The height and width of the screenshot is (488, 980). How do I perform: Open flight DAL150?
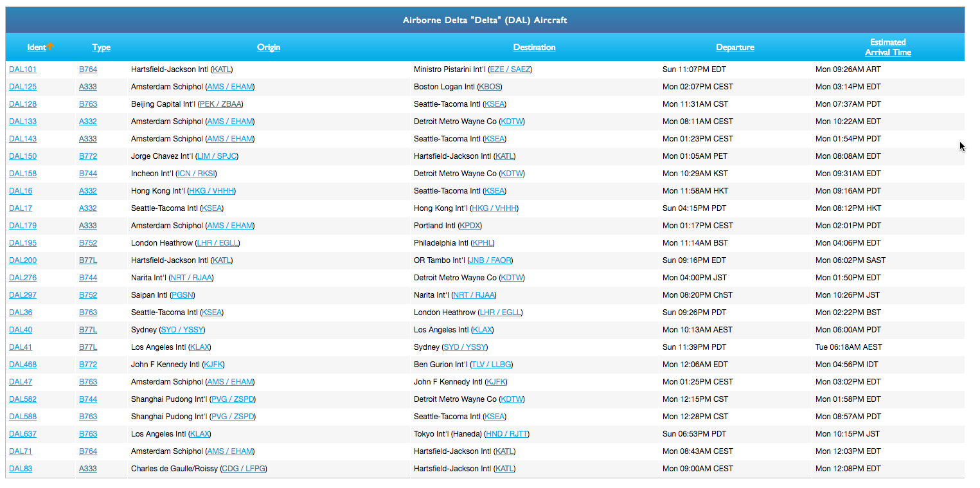click(x=22, y=156)
